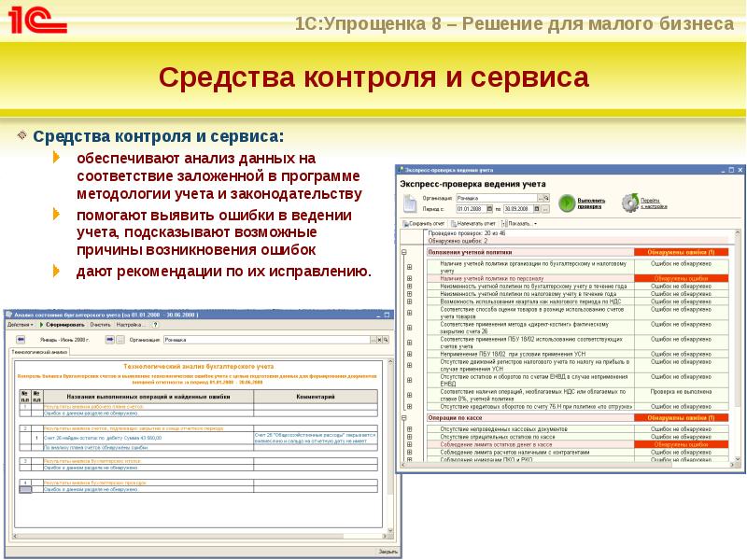Click the question mark help icon
This screenshot has height=560, width=747.
155,325
